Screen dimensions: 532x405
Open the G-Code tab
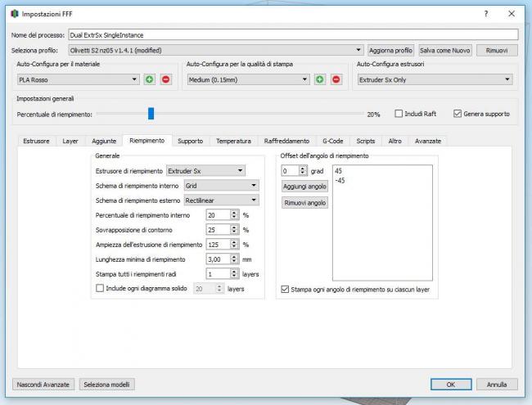coord(332,141)
